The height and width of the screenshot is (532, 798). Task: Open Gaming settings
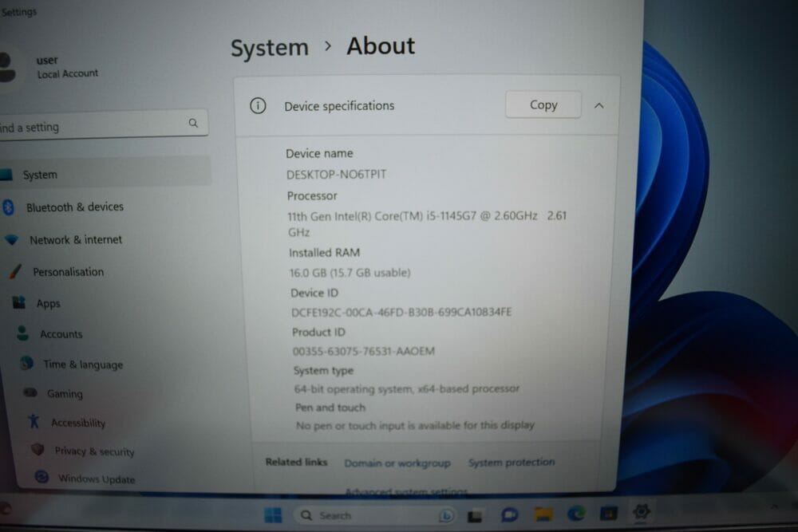[x=65, y=394]
